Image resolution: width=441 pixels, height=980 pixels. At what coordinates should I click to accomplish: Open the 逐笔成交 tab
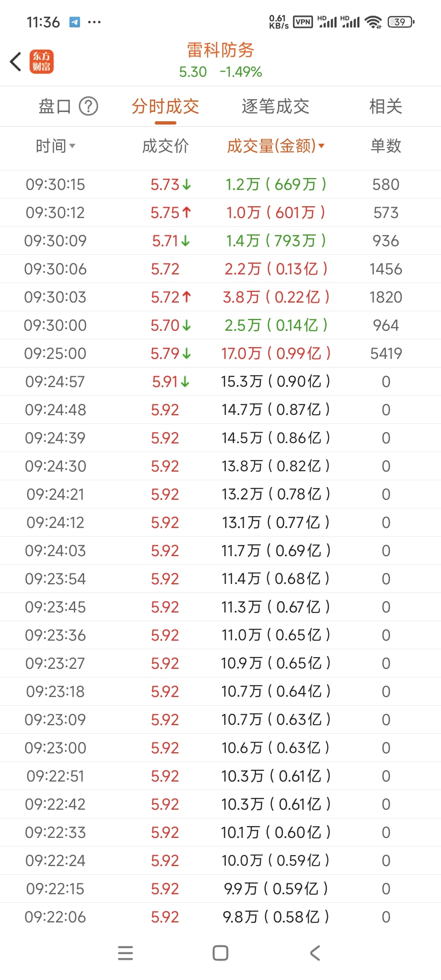(276, 107)
